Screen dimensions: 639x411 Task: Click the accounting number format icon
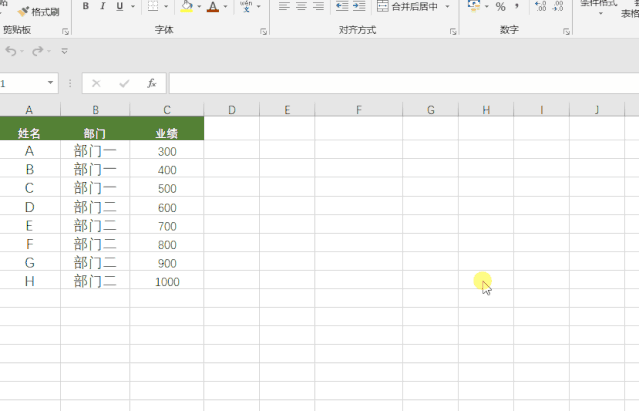pos(474,6)
